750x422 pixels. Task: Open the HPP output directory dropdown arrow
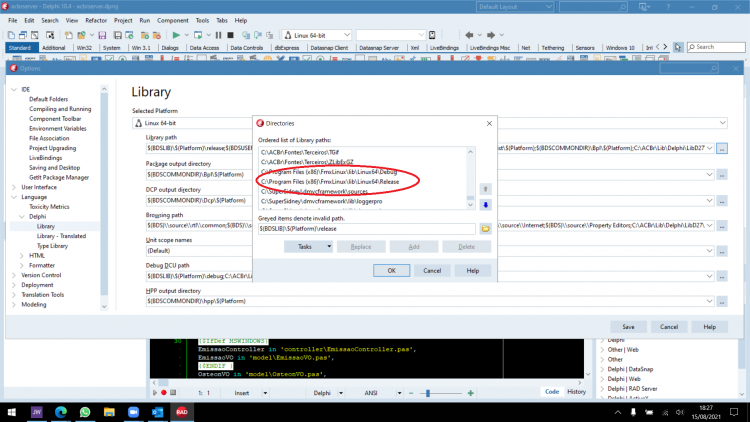pyautogui.click(x=709, y=301)
